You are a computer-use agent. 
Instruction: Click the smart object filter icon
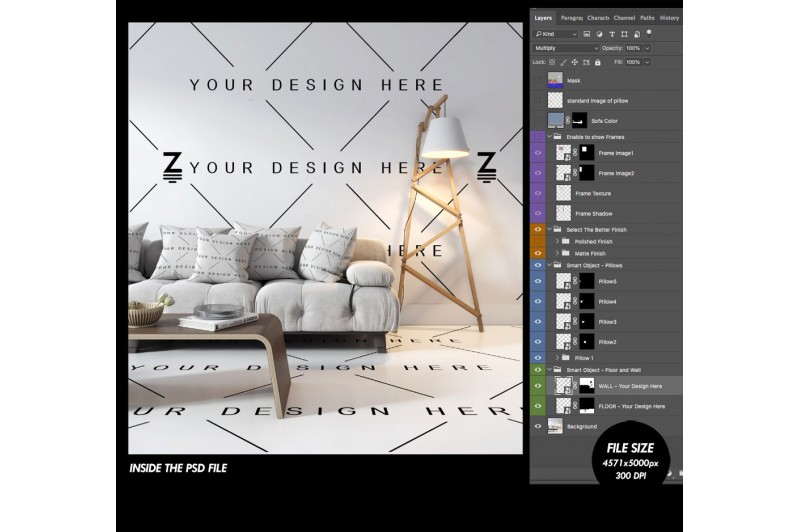tap(639, 33)
